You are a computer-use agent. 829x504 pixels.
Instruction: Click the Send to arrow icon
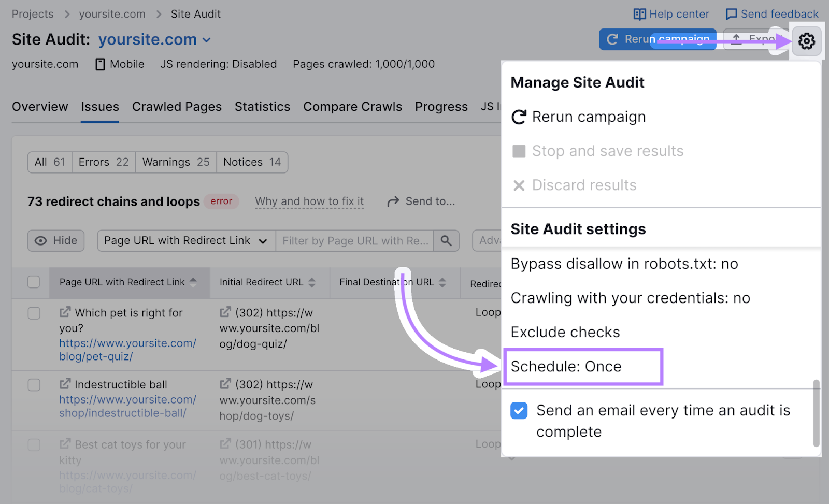(393, 201)
